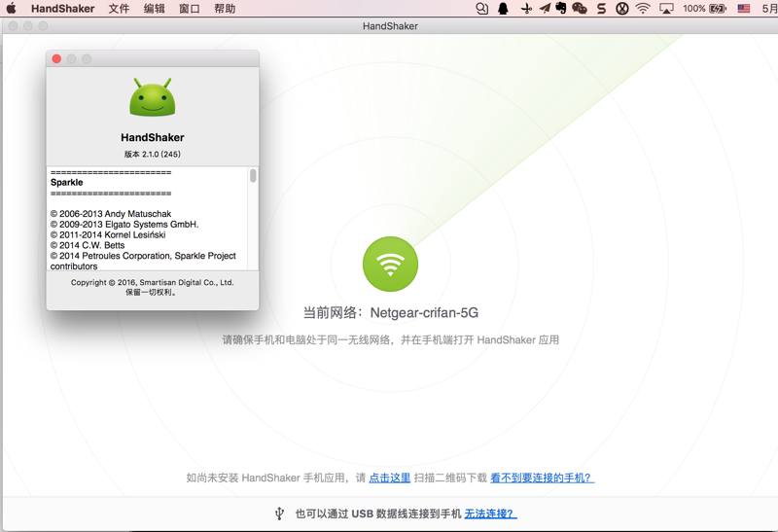Click the circled scissors menu bar icon
Image resolution: width=778 pixels, height=532 pixels.
pos(622,9)
